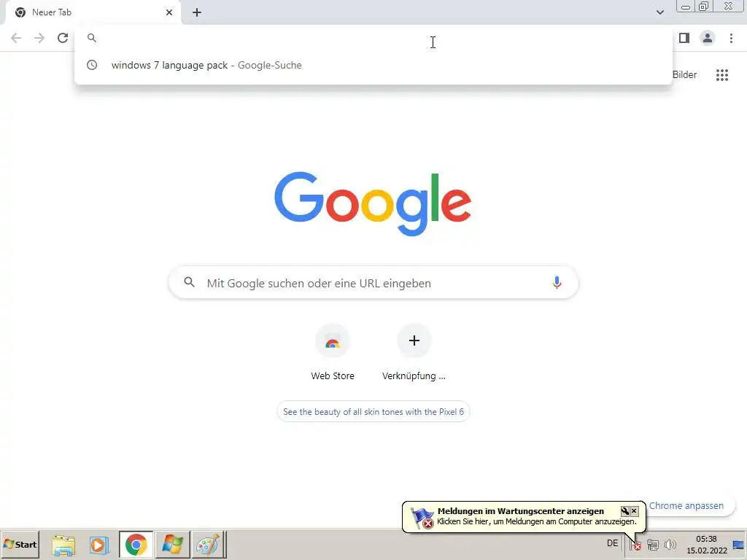This screenshot has height=560, width=747.
Task: Open balloon settings wrench icon
Action: click(625, 511)
